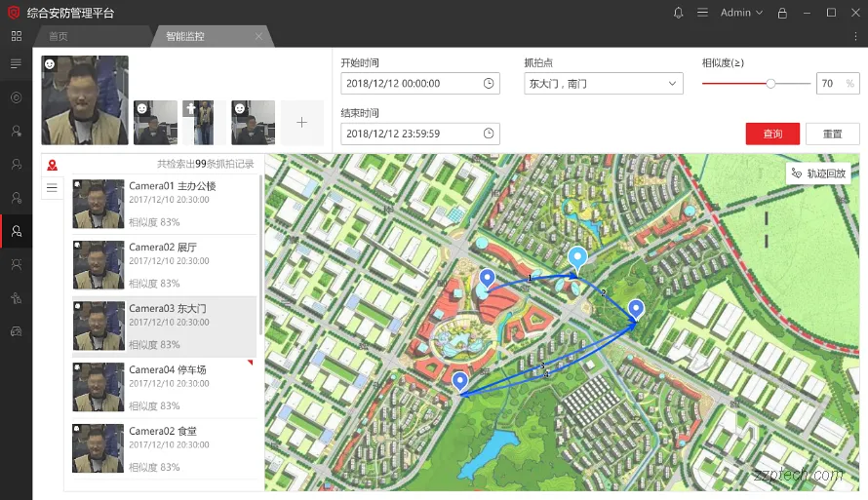The image size is (868, 500).
Task: Open the start time clock picker
Action: click(489, 84)
